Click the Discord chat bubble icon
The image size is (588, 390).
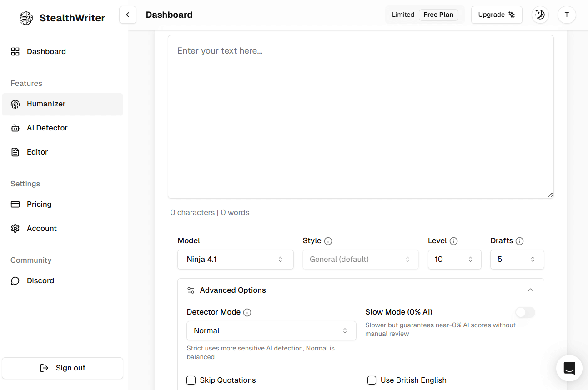[15, 281]
